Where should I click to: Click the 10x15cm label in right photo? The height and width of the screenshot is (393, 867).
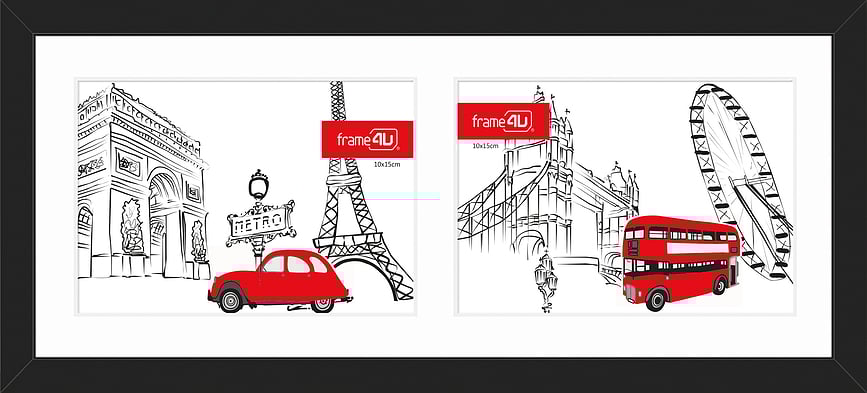[x=485, y=146]
